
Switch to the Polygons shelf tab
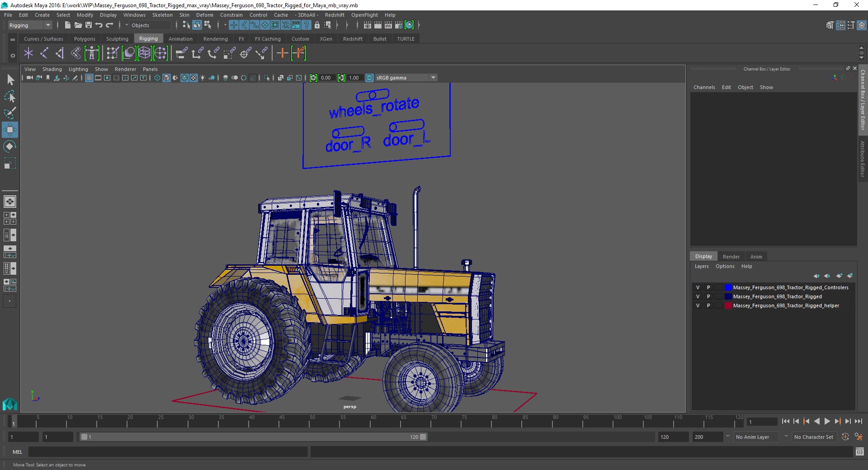click(x=85, y=39)
